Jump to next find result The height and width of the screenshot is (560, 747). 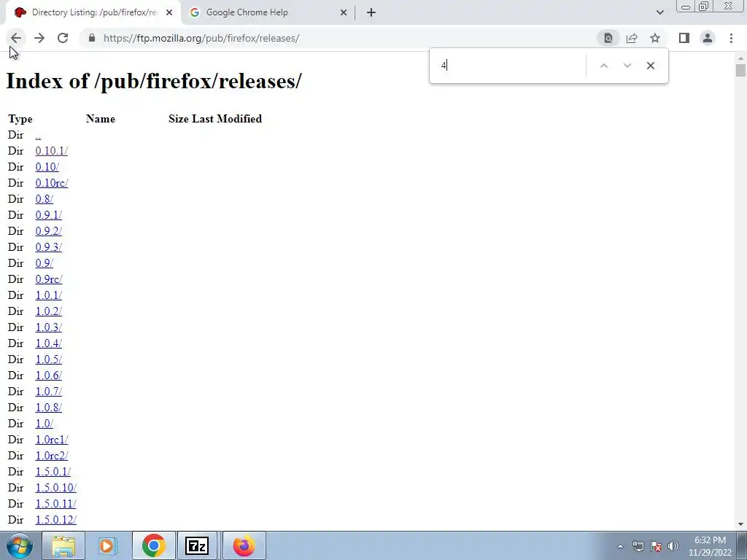[627, 66]
